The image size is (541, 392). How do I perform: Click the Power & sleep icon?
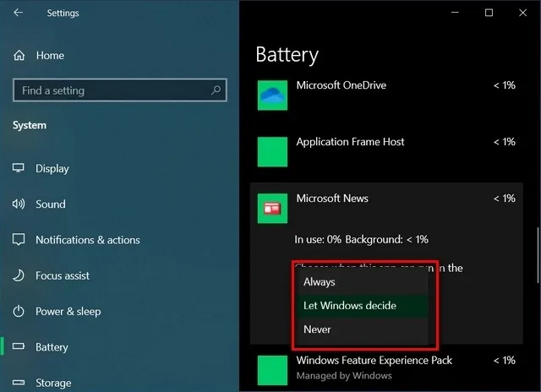pos(19,312)
